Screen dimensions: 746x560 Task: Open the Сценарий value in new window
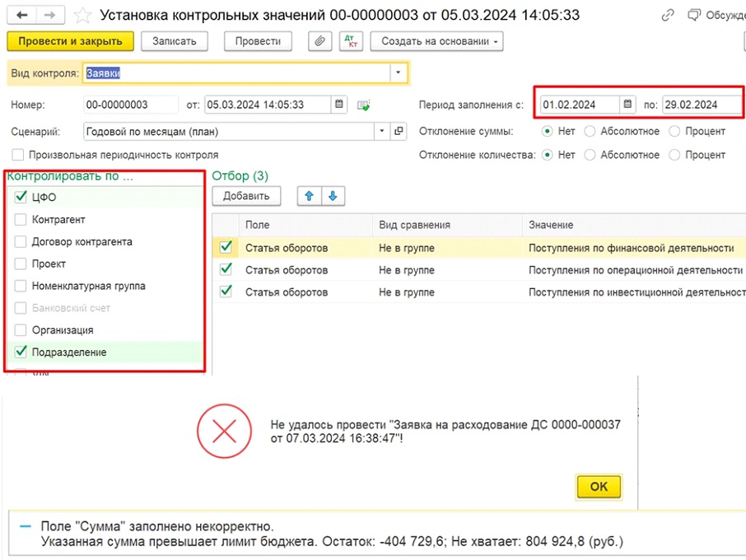coord(399,131)
